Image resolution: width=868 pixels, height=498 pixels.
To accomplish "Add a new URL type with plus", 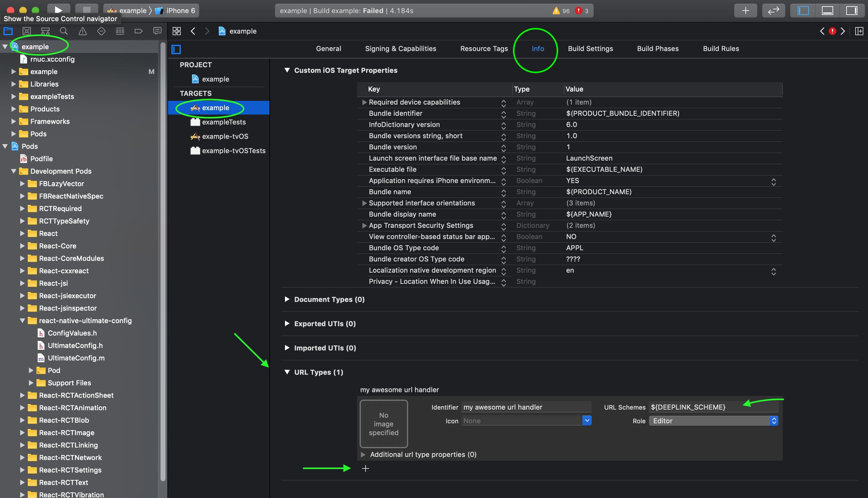I will (x=366, y=468).
